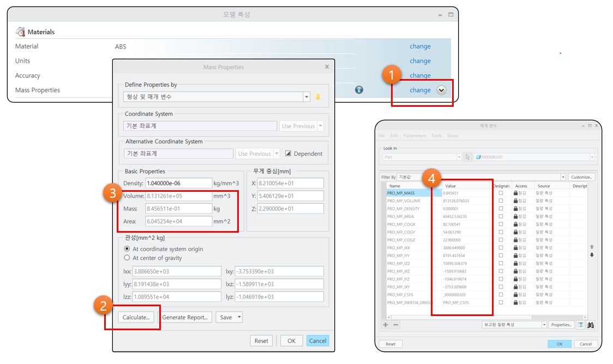This screenshot has width=613, height=364.
Task: Open the Filter By dropdown
Action: tap(563, 177)
